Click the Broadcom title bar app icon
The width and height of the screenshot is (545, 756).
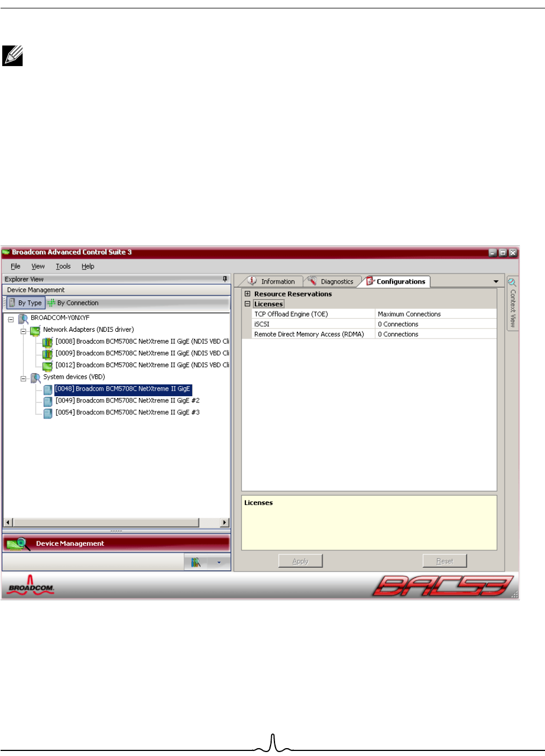pos(6,252)
